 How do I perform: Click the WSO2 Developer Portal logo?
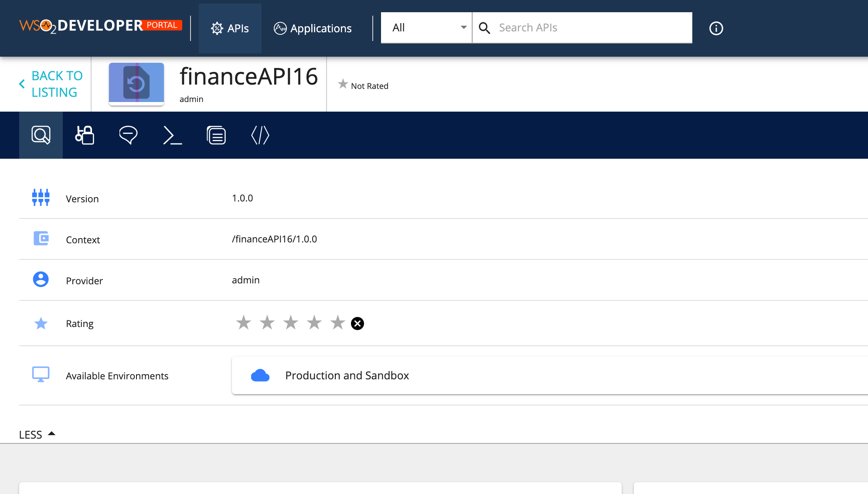coord(99,25)
